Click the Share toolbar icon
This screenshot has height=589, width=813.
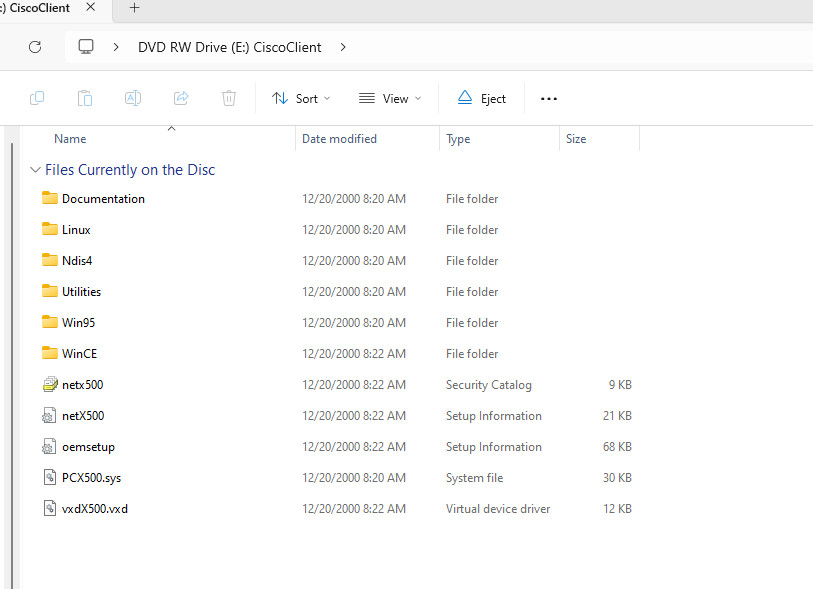[x=181, y=98]
